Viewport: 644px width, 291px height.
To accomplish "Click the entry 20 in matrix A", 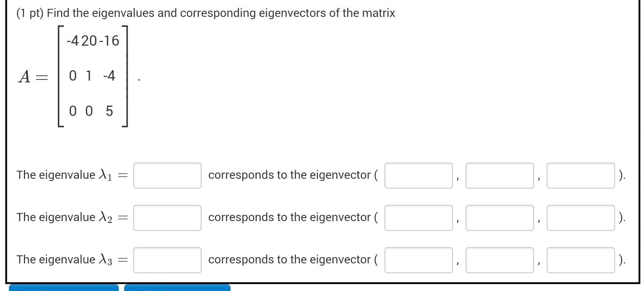I will [x=89, y=41].
